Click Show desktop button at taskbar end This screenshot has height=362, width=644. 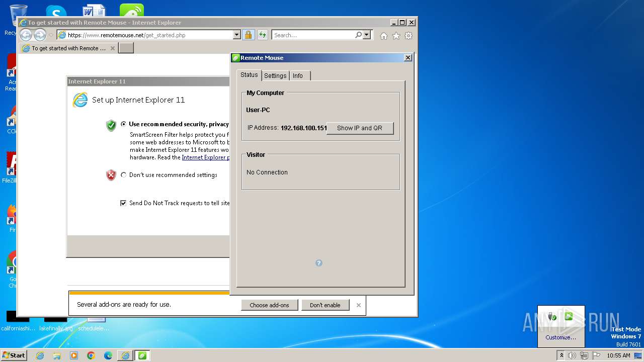[638, 355]
